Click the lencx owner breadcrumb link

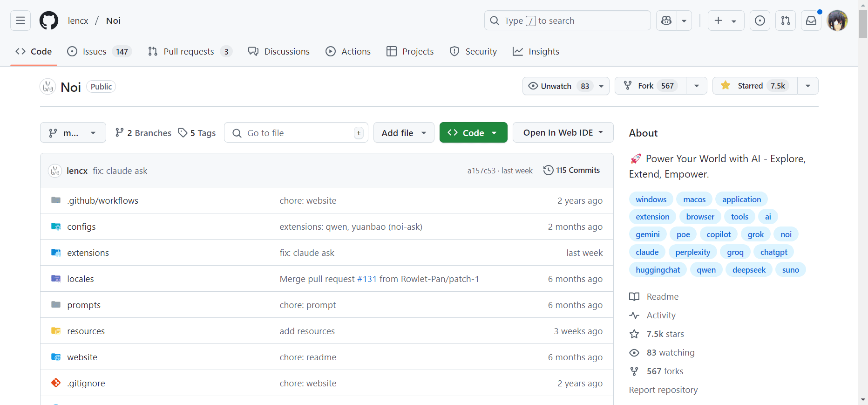click(x=78, y=21)
